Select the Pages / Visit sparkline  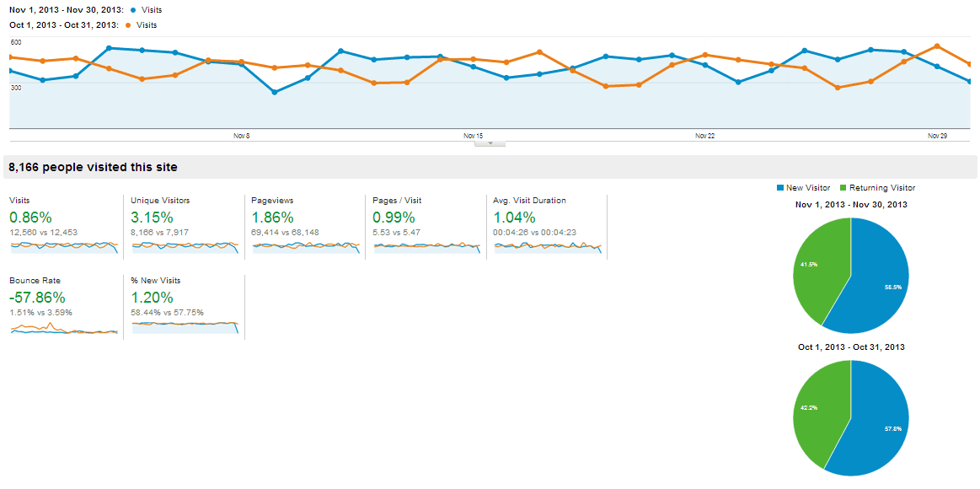coord(427,246)
